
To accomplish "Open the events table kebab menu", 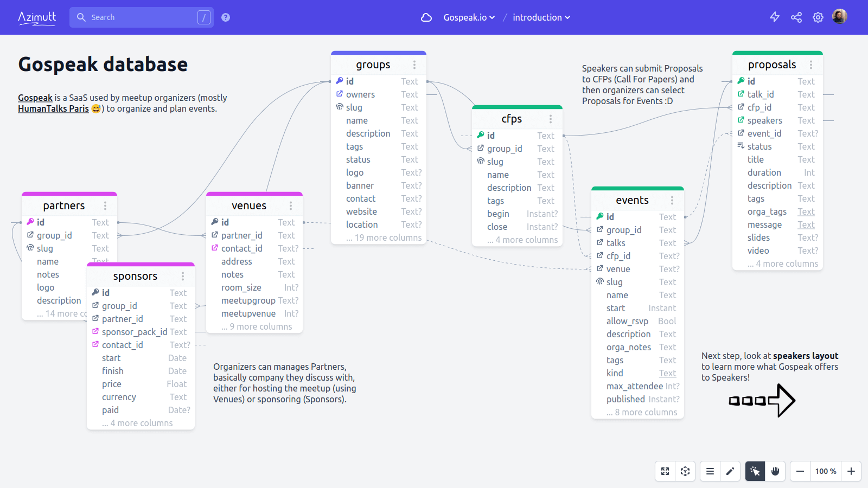I will [672, 200].
